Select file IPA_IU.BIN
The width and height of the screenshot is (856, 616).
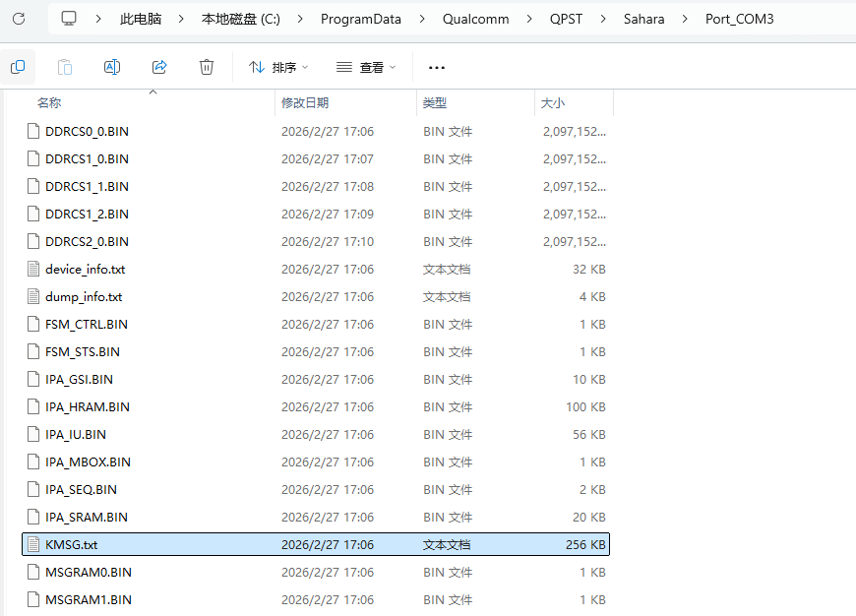pos(316,435)
